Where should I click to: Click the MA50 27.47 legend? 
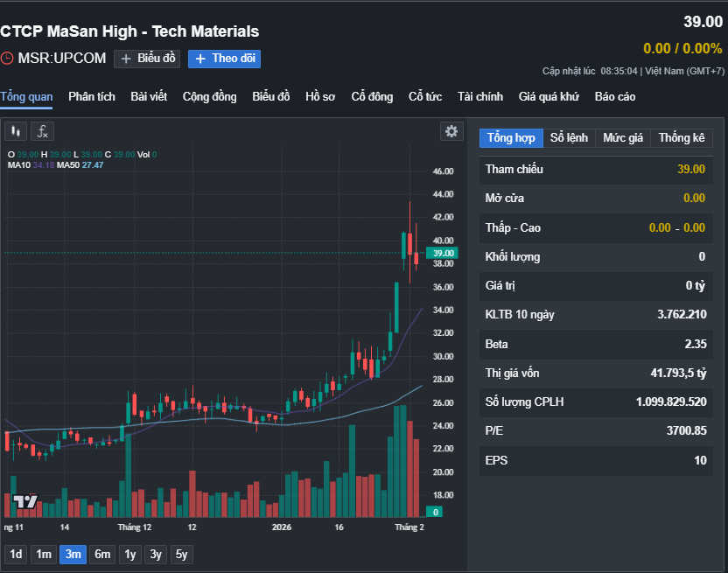(80, 165)
